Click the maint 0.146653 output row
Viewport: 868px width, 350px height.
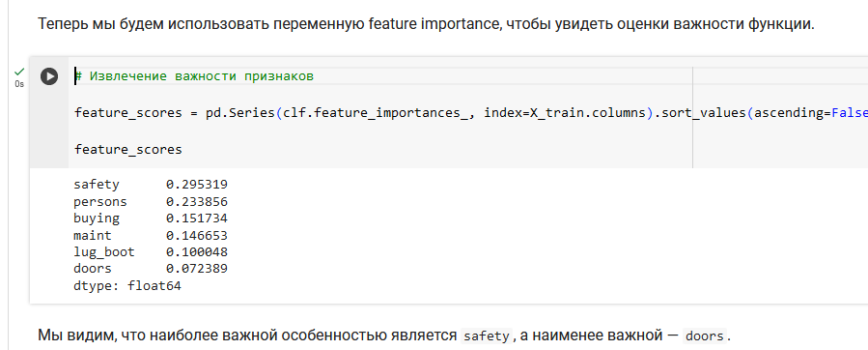click(151, 236)
